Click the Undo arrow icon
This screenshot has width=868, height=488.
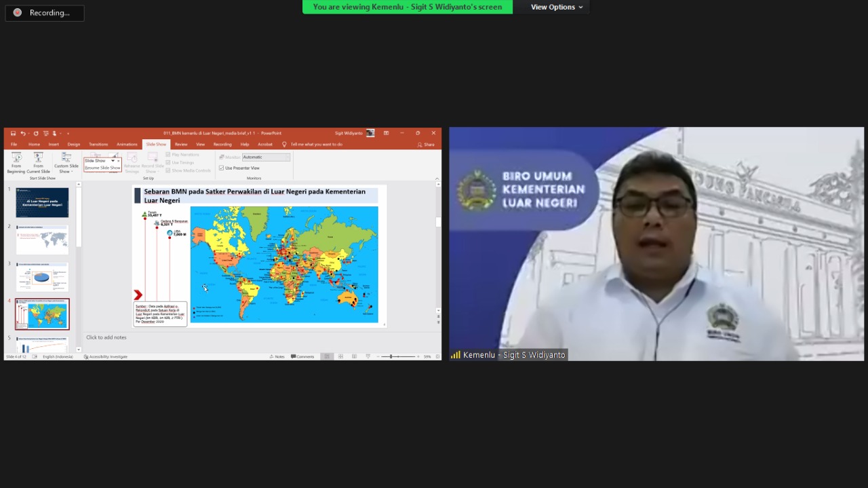(23, 134)
